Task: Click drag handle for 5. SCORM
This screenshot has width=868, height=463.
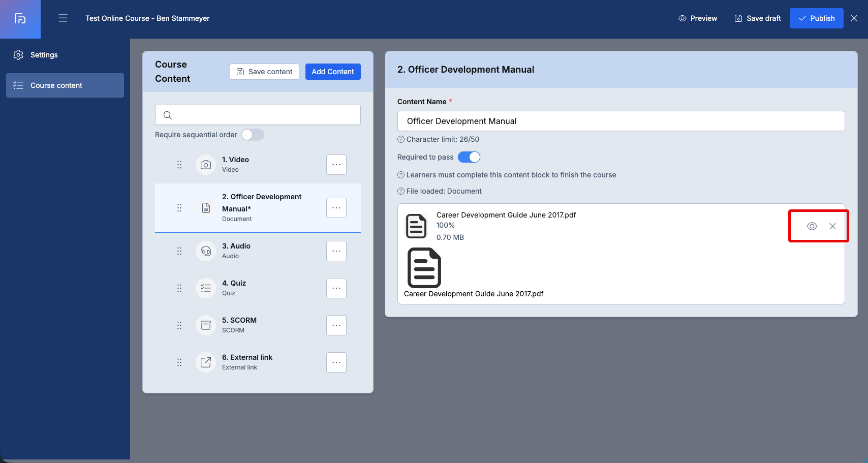Action: pyautogui.click(x=179, y=325)
